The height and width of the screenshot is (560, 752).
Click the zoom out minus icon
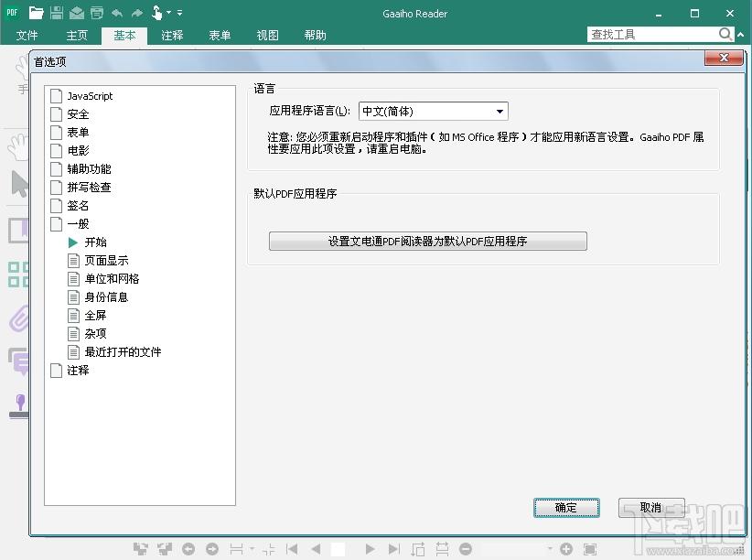tap(466, 548)
